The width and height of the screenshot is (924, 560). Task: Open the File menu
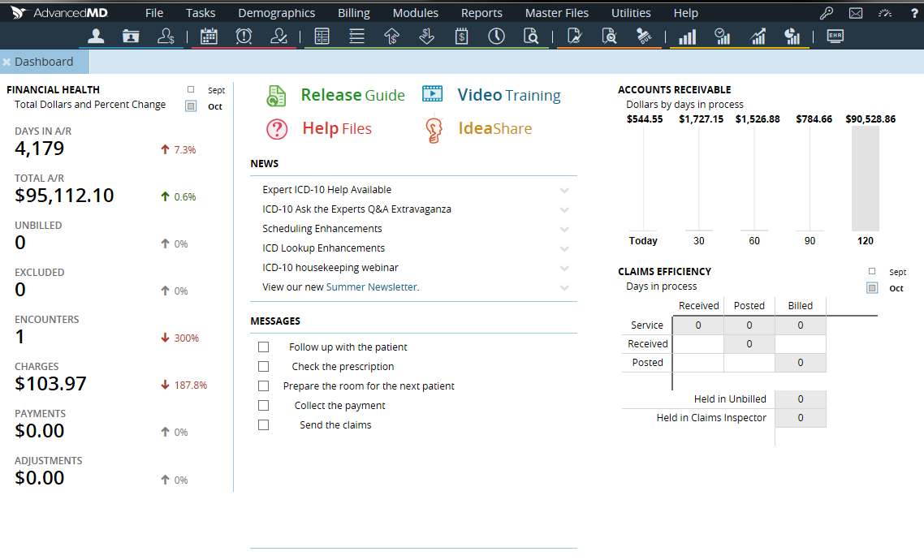tap(154, 13)
